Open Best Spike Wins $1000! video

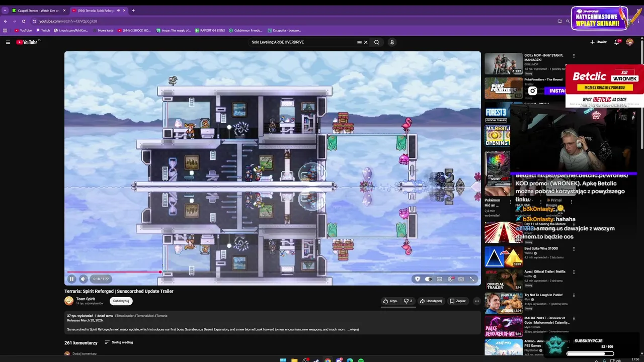[504, 257]
